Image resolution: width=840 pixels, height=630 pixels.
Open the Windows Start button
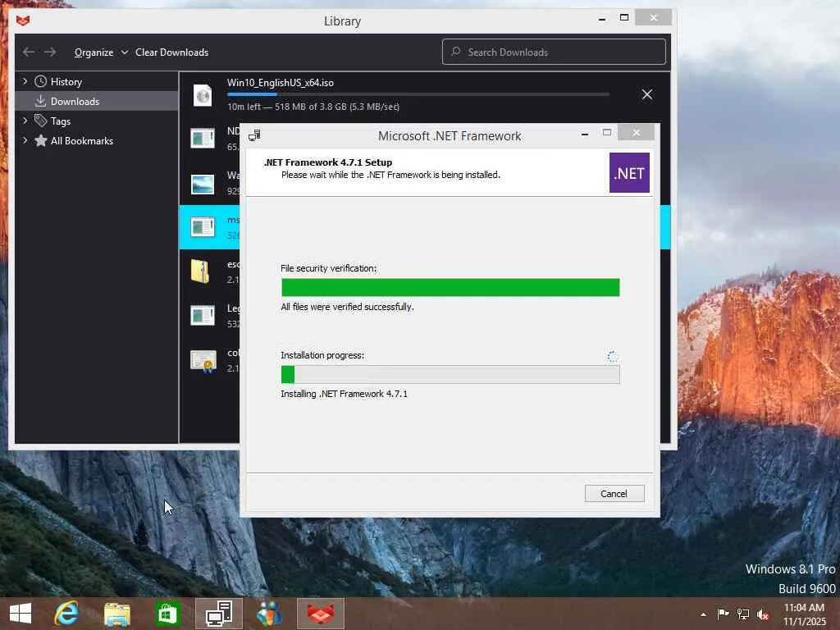[x=21, y=614]
